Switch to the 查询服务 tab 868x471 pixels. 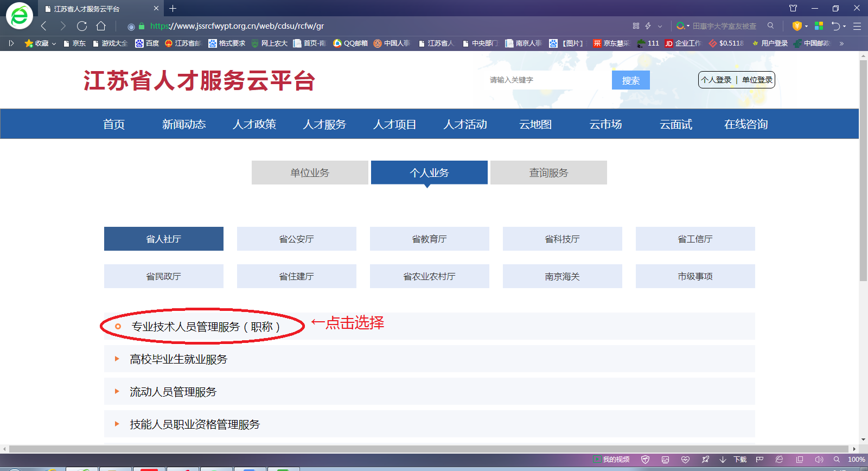coord(548,173)
